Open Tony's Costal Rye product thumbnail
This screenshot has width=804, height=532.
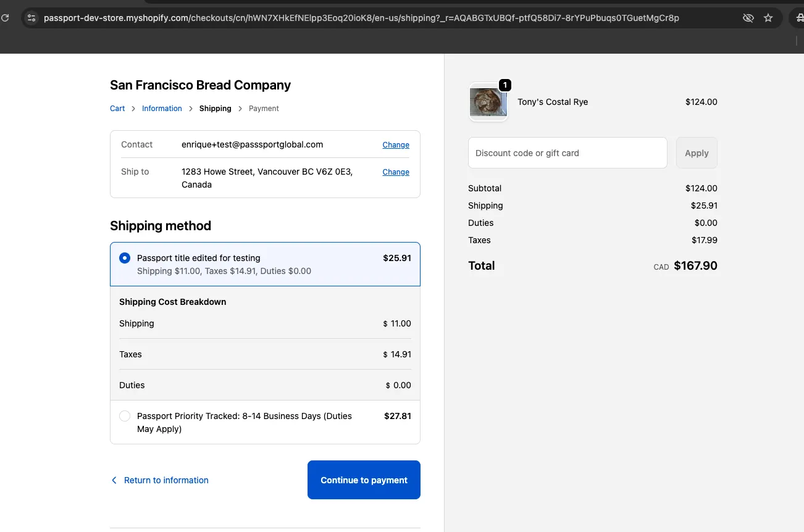(488, 102)
